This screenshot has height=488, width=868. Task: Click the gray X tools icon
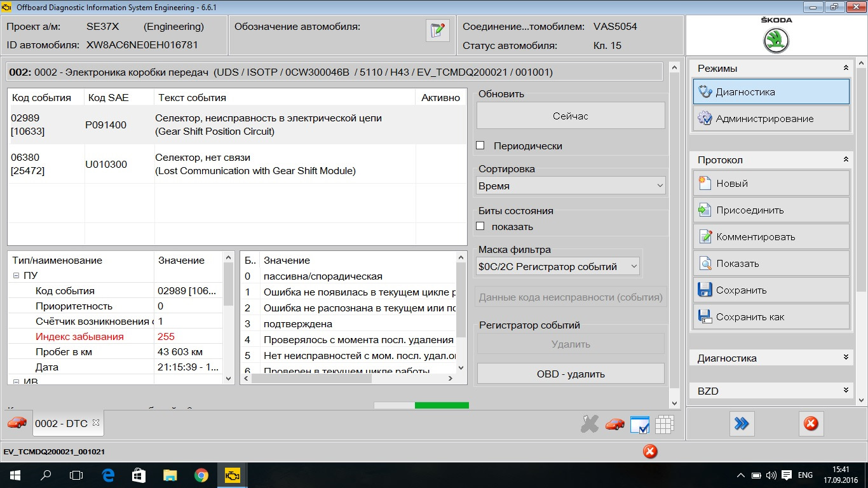pos(590,424)
